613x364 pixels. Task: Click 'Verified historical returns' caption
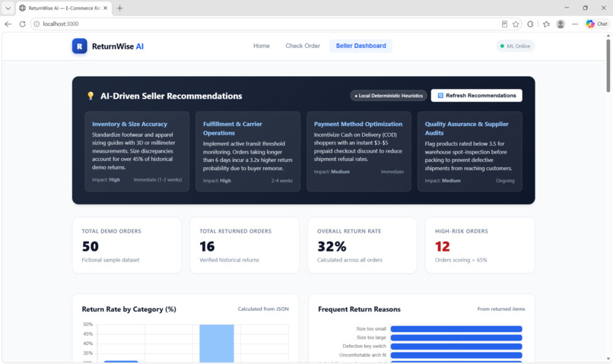point(229,260)
